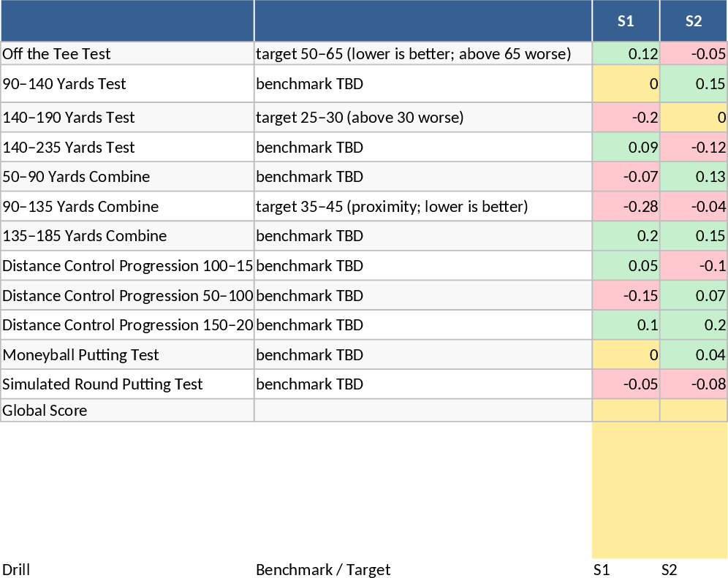The width and height of the screenshot is (728, 578).
Task: Click S1 value -0.2 for 140–190 Yards Test
Action: [x=626, y=118]
